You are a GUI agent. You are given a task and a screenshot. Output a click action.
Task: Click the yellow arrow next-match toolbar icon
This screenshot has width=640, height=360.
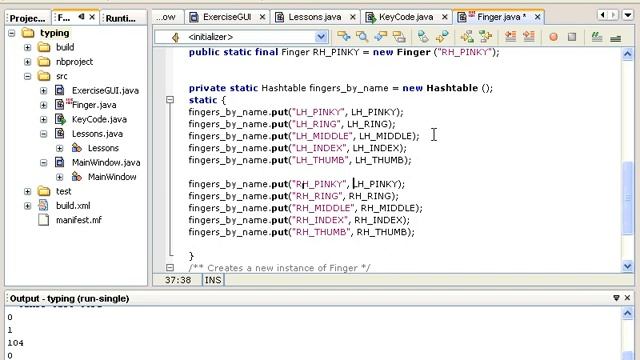pos(442,37)
